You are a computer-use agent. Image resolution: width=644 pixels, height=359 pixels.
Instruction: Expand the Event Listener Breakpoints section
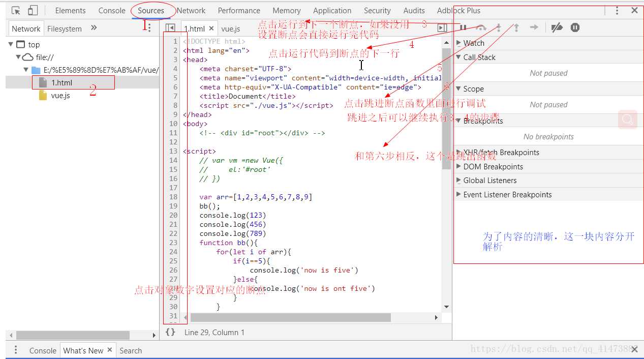pos(458,194)
